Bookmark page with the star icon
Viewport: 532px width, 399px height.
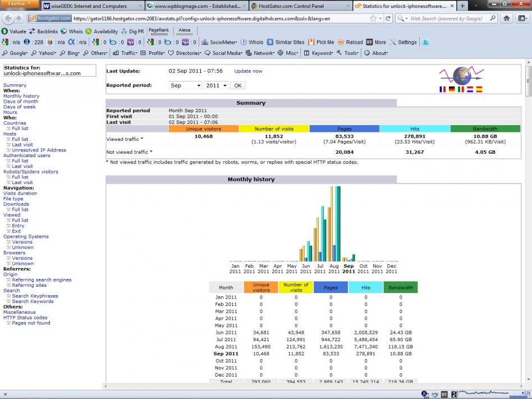373,19
